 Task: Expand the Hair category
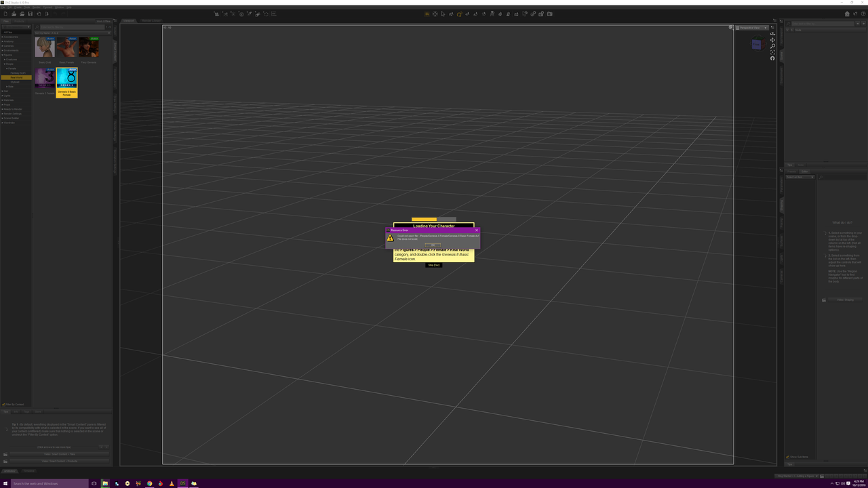tap(2, 91)
